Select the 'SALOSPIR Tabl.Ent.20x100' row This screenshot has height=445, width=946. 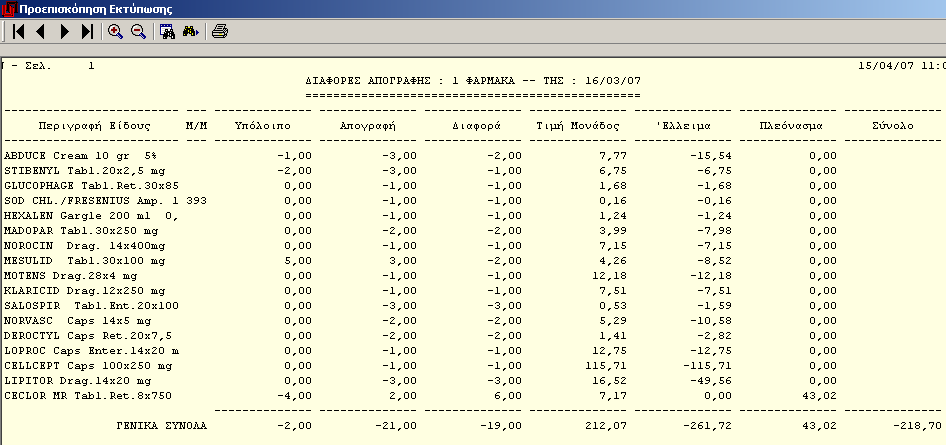point(421,306)
